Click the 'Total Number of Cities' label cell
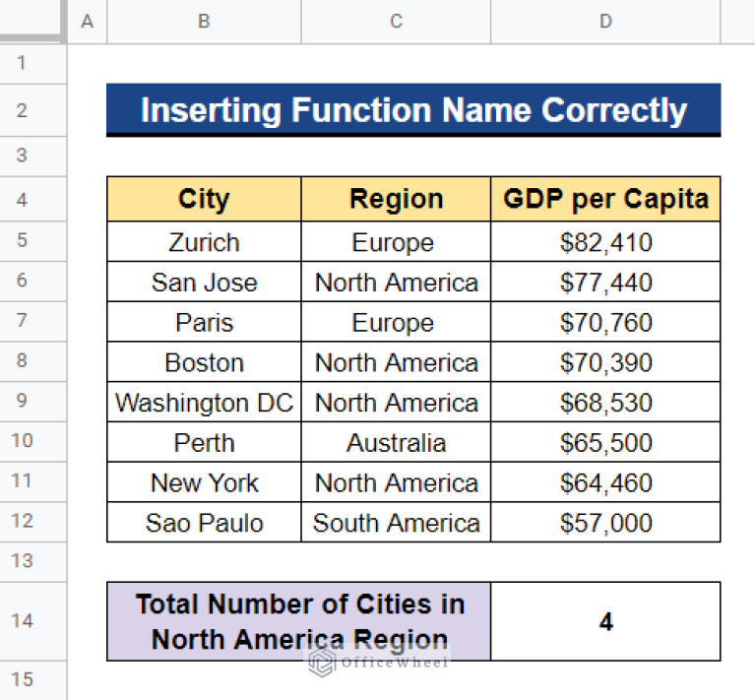Image resolution: width=755 pixels, height=700 pixels. (x=298, y=621)
